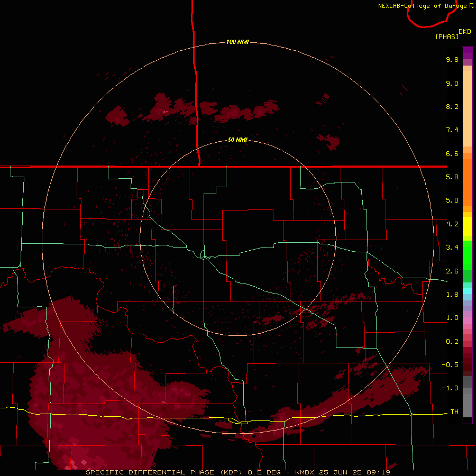Click the SPECIFIC DIFFERENTIAL PHASE (KDP) title text
This screenshot has width=476, height=476.
pyautogui.click(x=164, y=472)
